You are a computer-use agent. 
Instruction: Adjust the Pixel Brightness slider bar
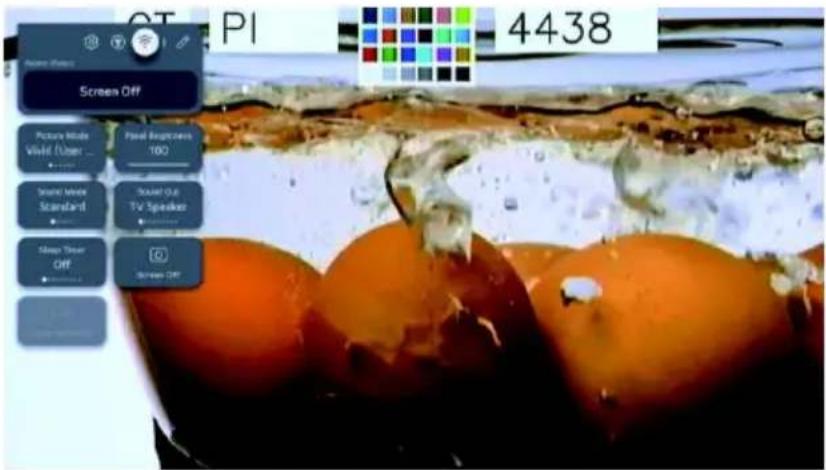click(x=159, y=165)
